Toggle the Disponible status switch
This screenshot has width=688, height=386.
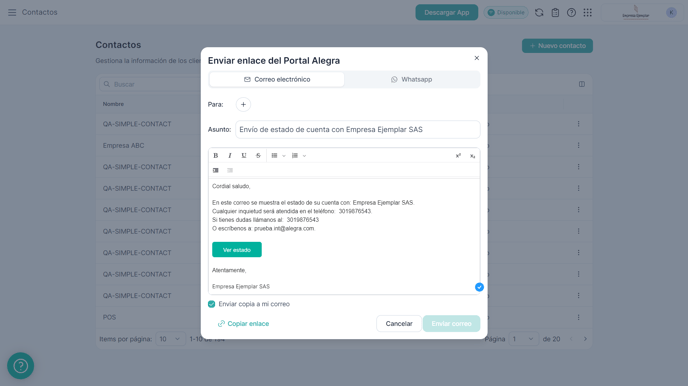[506, 12]
